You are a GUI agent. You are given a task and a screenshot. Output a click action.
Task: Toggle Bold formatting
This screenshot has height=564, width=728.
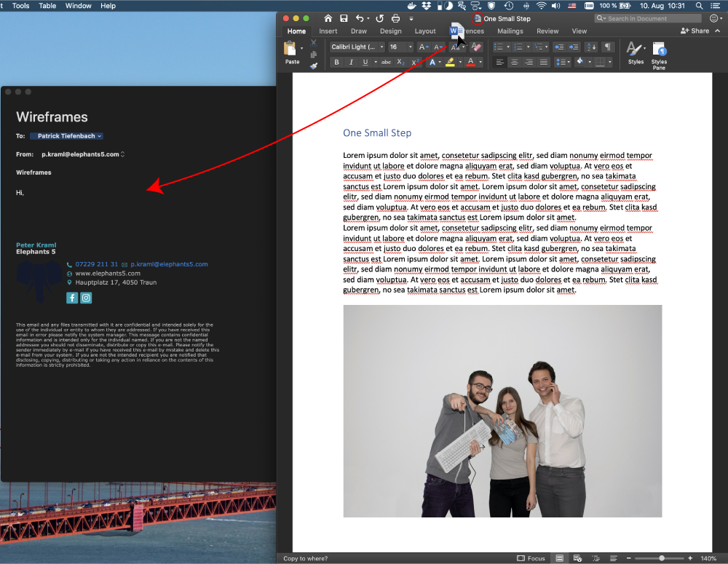tap(336, 63)
